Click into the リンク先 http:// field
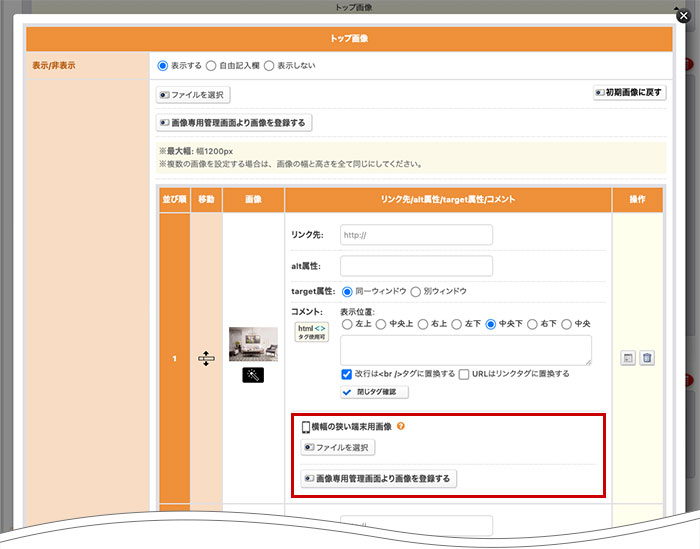The image size is (700, 549). pos(416,235)
